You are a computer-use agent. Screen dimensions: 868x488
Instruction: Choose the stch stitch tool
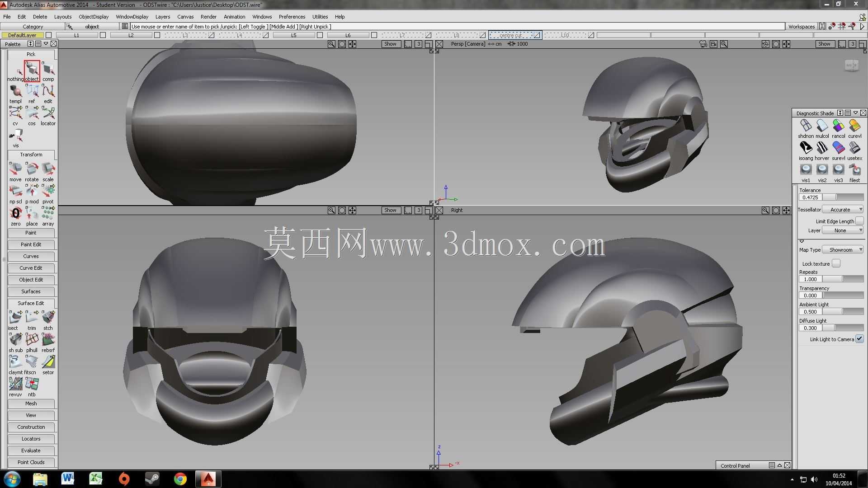click(x=48, y=320)
